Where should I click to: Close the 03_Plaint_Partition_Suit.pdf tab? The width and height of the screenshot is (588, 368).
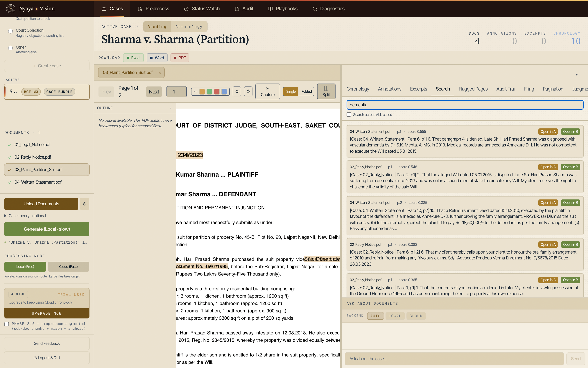click(160, 72)
